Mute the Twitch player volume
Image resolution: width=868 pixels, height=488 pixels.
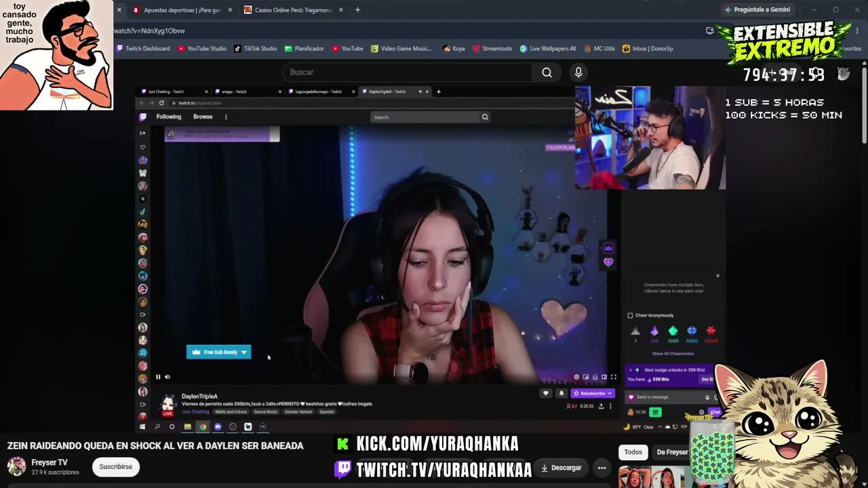click(167, 377)
